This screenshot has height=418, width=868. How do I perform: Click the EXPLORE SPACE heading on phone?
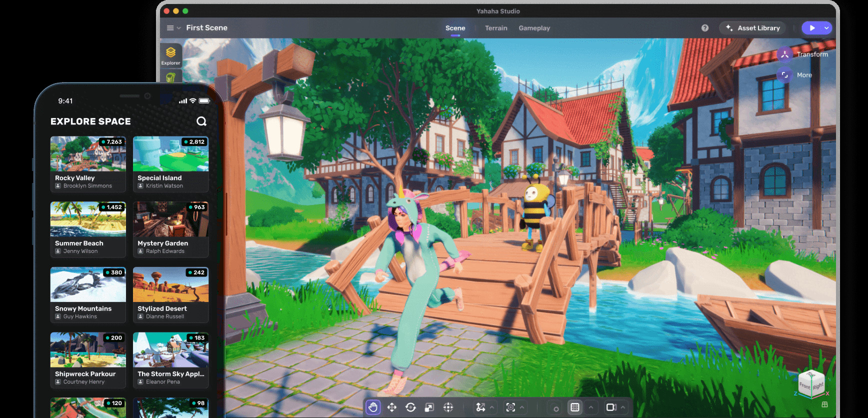pos(90,121)
